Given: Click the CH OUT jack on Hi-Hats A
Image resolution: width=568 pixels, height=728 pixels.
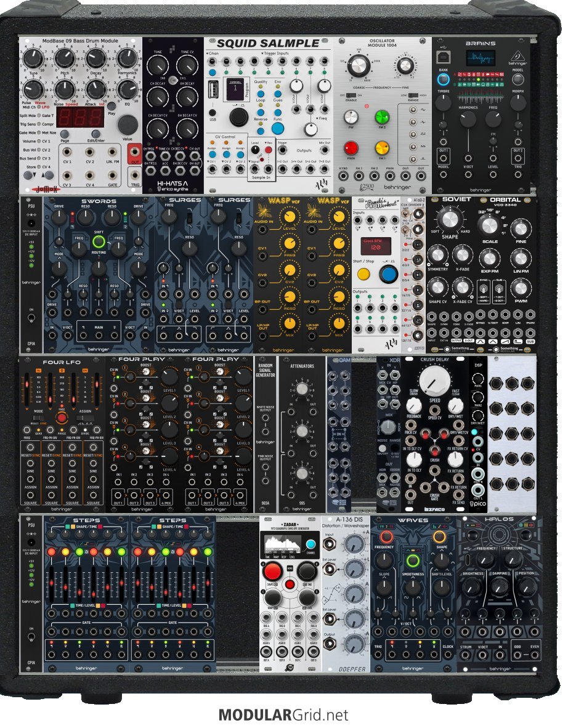Looking at the screenshot, I should click(x=195, y=155).
